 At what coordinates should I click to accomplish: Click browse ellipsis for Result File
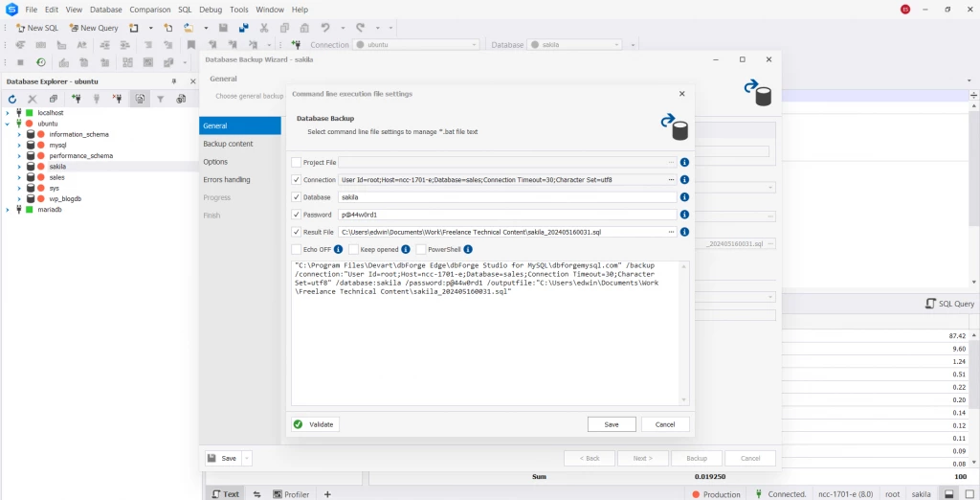pyautogui.click(x=671, y=232)
